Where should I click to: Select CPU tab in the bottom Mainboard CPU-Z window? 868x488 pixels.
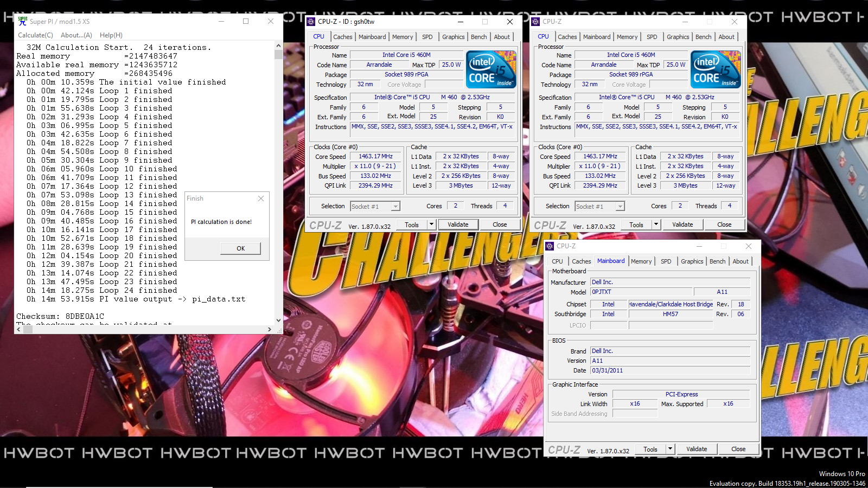[x=558, y=261]
